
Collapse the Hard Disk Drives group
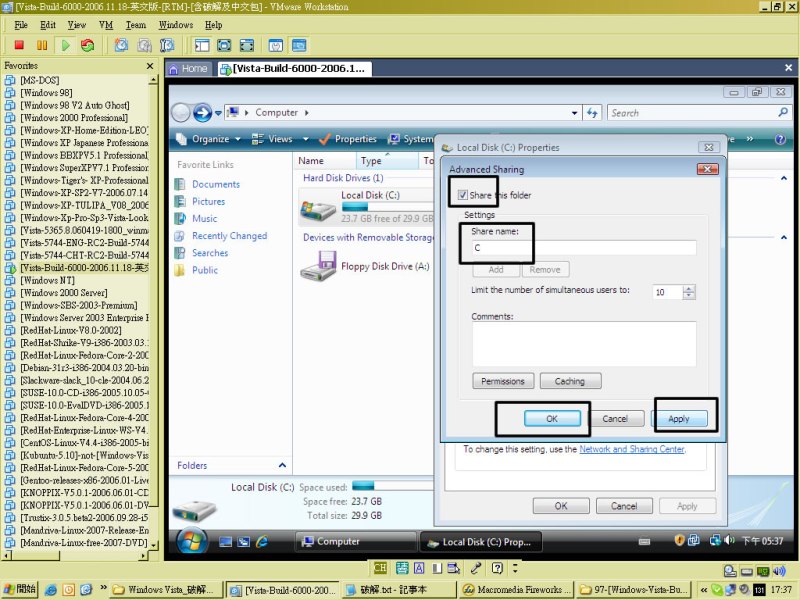pyautogui.click(x=784, y=179)
